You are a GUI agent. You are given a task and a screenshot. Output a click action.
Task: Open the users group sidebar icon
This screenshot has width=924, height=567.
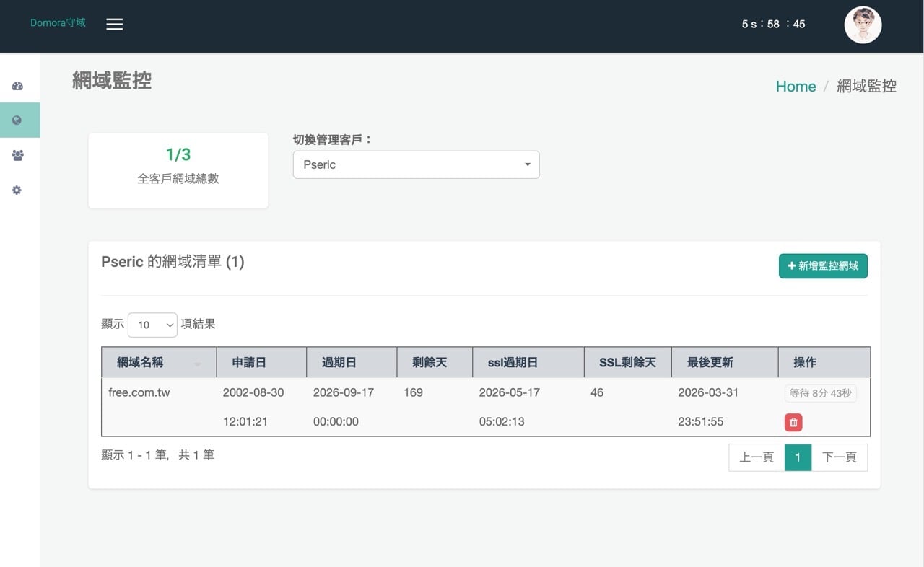(17, 155)
